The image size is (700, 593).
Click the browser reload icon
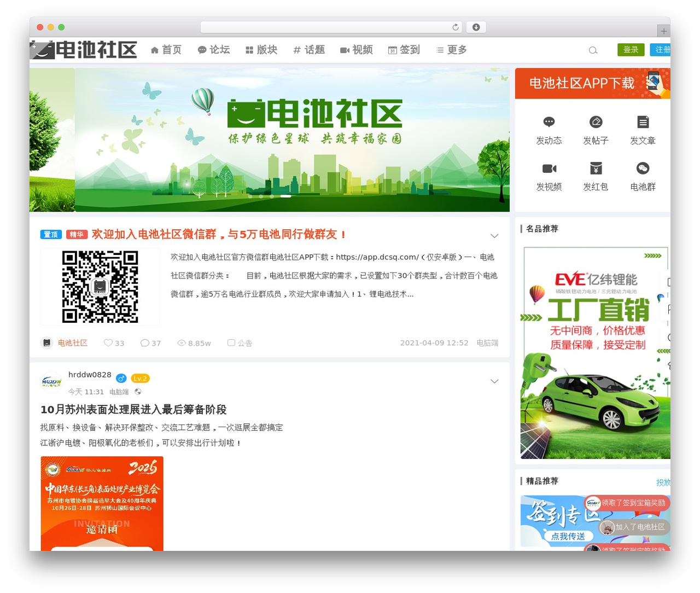(x=456, y=27)
